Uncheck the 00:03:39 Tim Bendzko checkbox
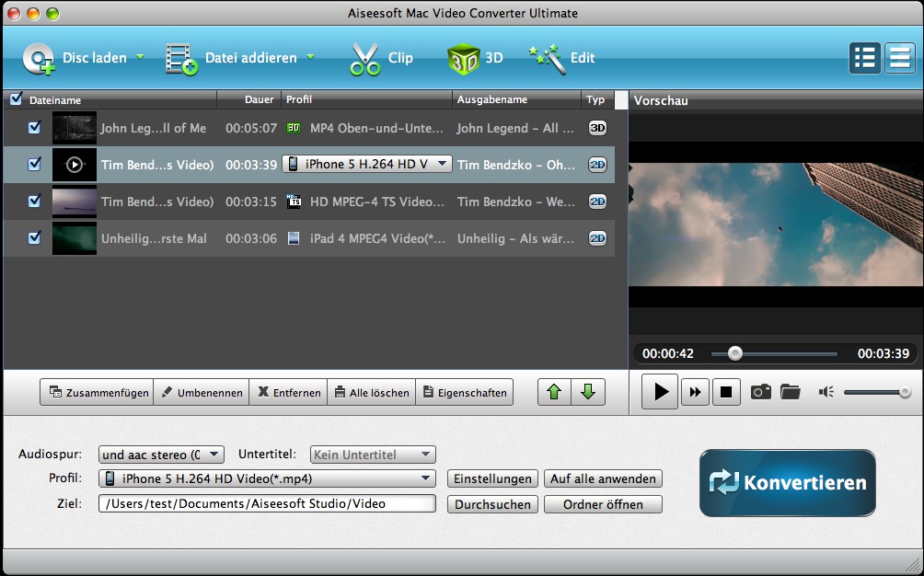The image size is (924, 576). click(35, 163)
